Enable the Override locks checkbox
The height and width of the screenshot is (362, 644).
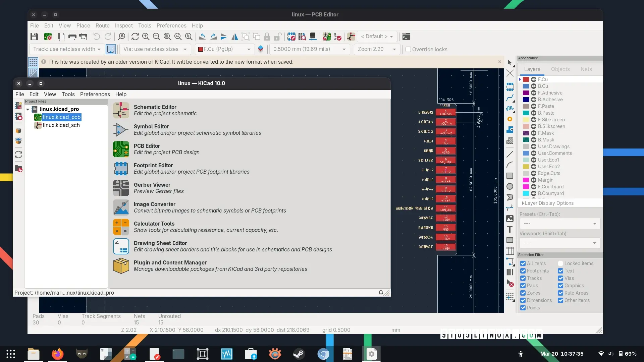pos(408,49)
